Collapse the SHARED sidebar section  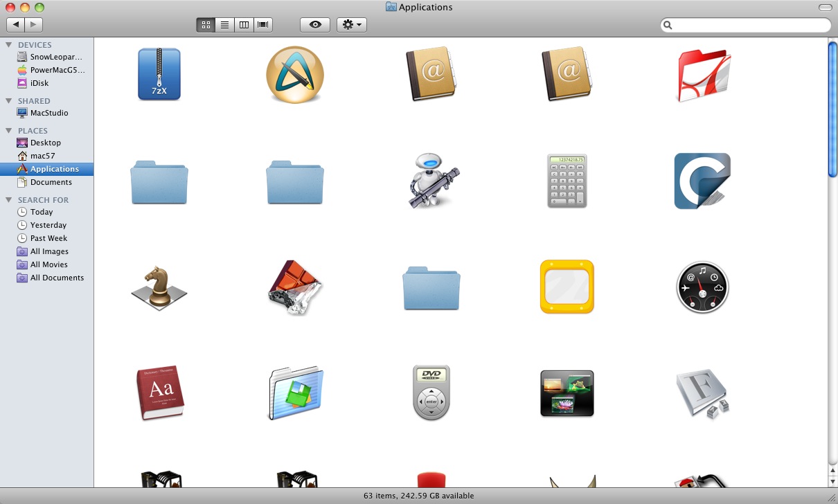coord(9,101)
